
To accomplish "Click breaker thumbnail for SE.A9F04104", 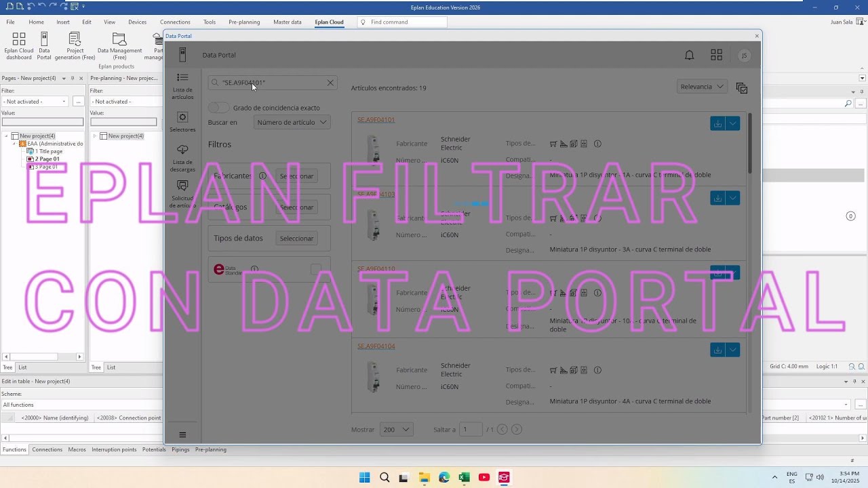I will (373, 377).
